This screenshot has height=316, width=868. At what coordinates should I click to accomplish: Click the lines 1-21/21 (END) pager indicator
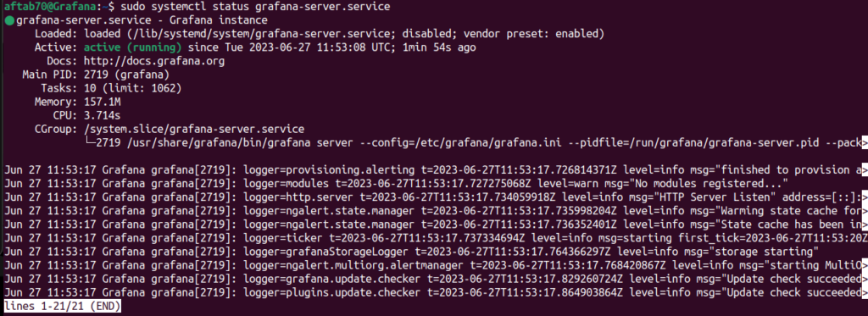coord(62,306)
